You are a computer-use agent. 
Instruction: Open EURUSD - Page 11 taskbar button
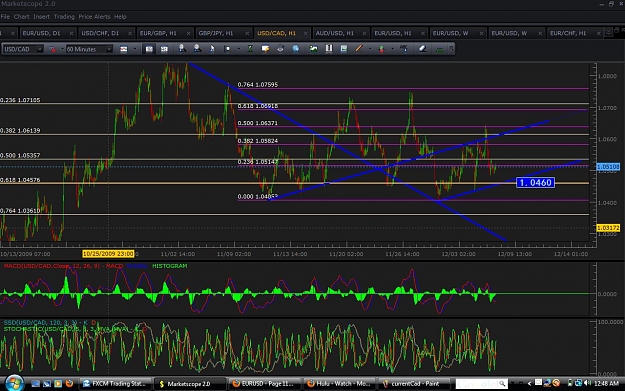click(264, 383)
